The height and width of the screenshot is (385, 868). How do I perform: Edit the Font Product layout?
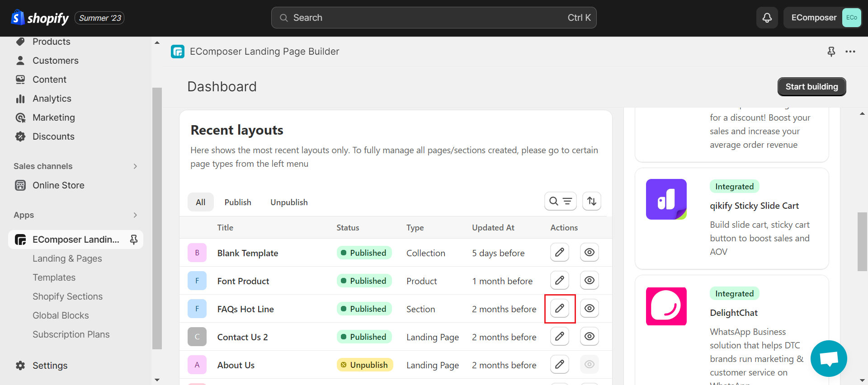[x=560, y=280]
